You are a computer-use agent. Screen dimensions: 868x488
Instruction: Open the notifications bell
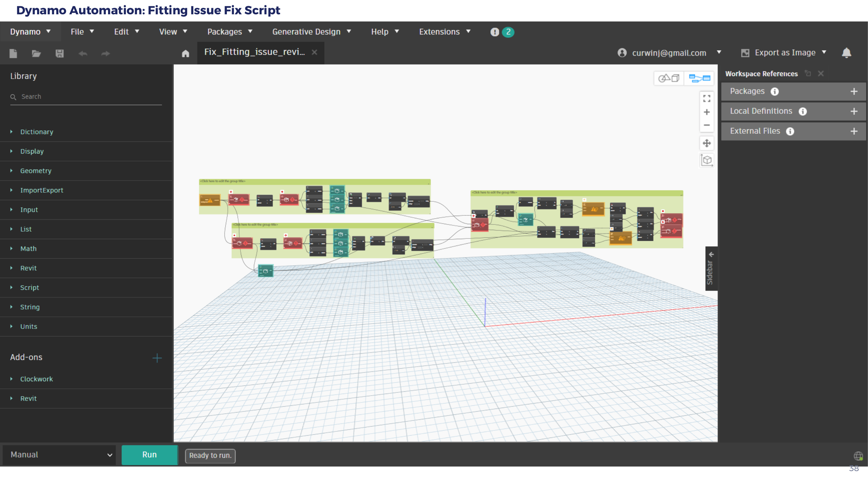pyautogui.click(x=847, y=53)
